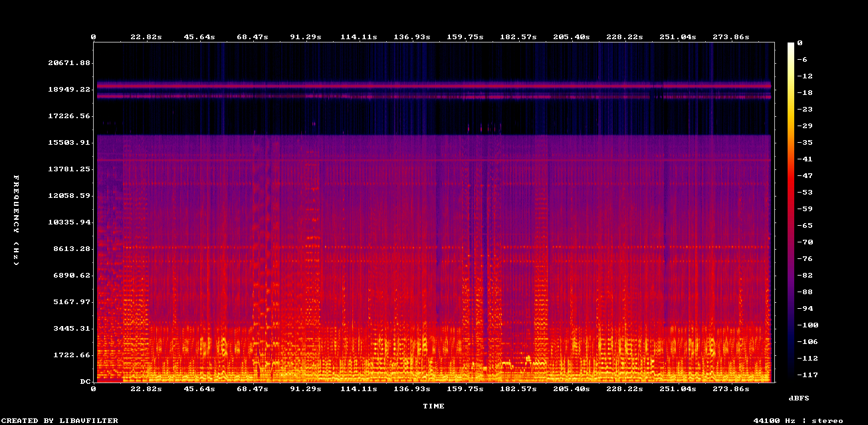Select the -23 dBFS scale value
Image resolution: width=868 pixels, height=425 pixels.
(805, 110)
